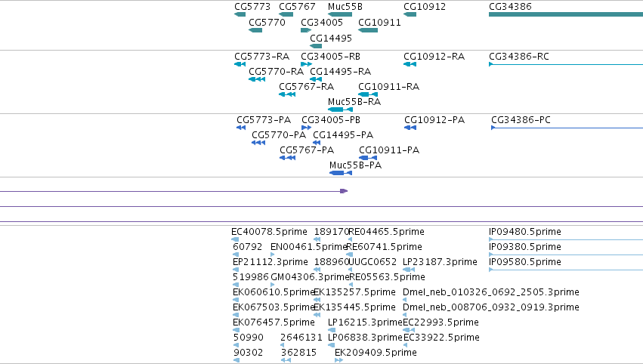
Task: Click transcript CG14495-RA
Action: coord(340,72)
